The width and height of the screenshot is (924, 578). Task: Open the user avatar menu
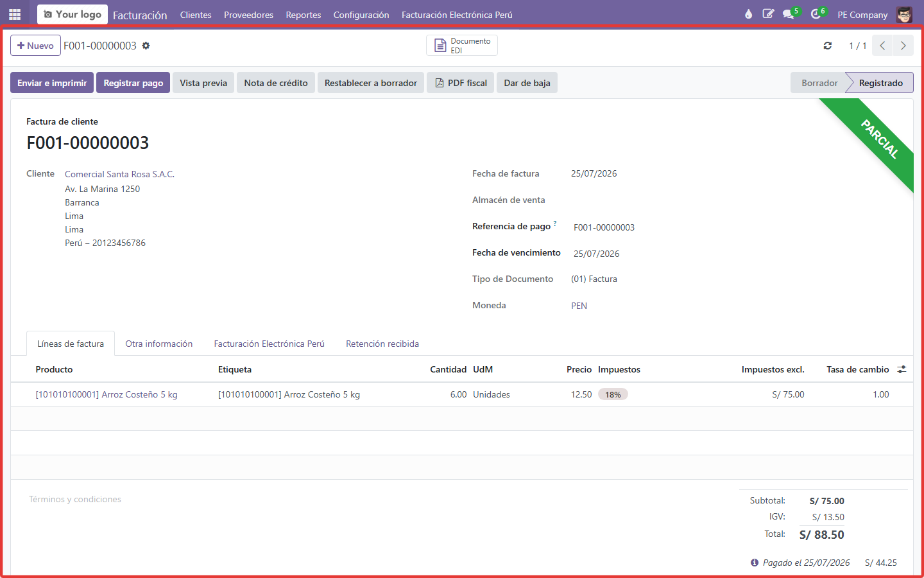pyautogui.click(x=904, y=14)
